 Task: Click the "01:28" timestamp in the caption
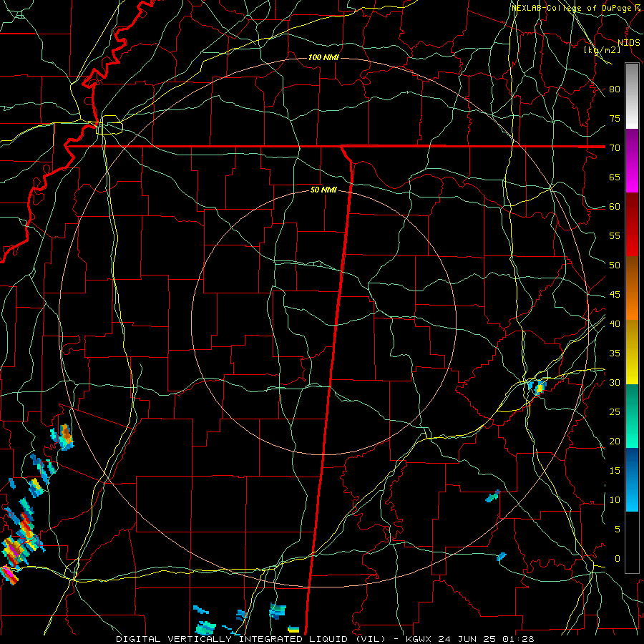click(x=518, y=639)
